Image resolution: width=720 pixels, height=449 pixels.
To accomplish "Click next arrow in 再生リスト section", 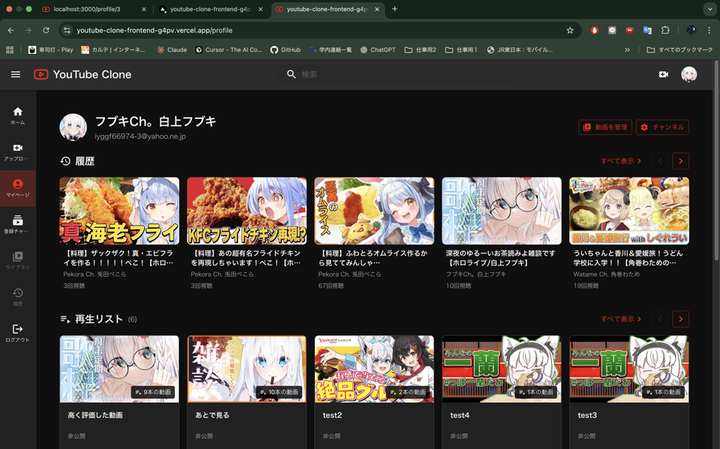I will coord(681,319).
